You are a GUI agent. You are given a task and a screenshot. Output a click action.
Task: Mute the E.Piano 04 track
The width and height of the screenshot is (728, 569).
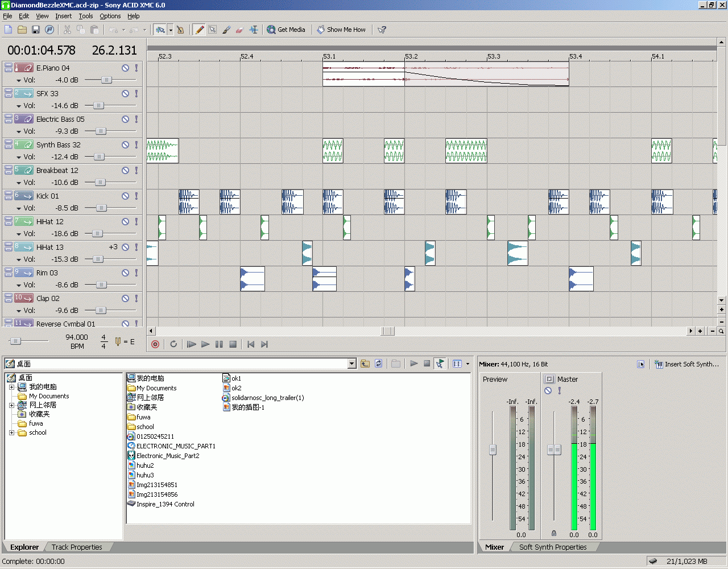[125, 68]
